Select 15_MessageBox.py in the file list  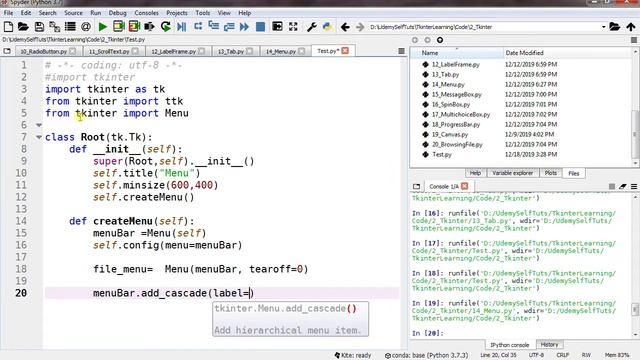(456, 95)
